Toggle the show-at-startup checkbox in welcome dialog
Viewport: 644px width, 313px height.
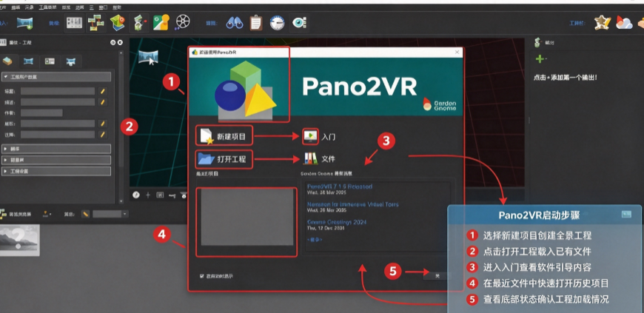[x=201, y=276]
